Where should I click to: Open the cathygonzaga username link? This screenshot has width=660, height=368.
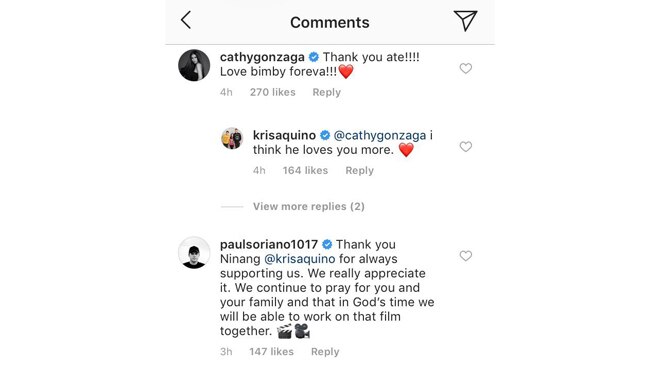262,57
